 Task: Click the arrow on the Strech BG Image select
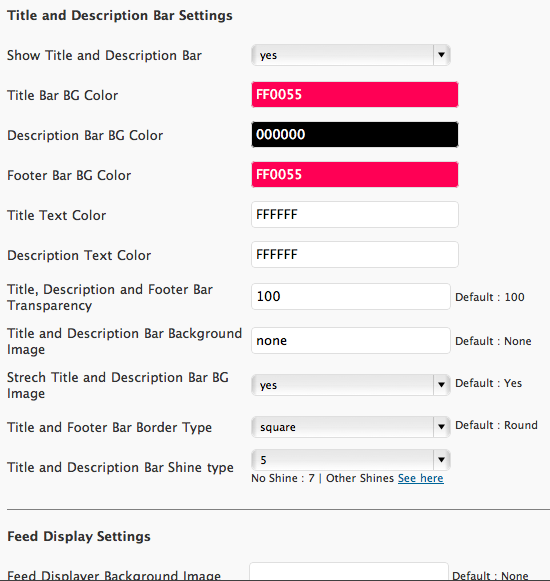tap(441, 385)
